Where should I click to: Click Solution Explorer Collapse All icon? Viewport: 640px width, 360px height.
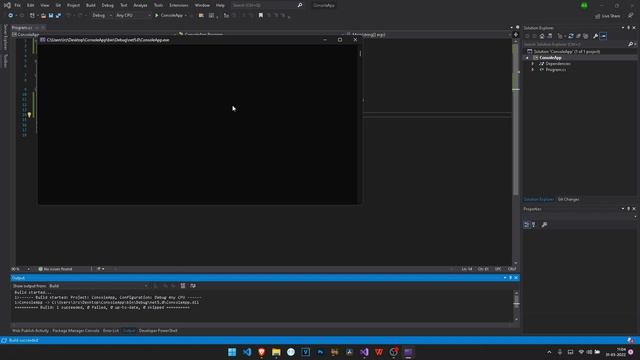point(578,36)
